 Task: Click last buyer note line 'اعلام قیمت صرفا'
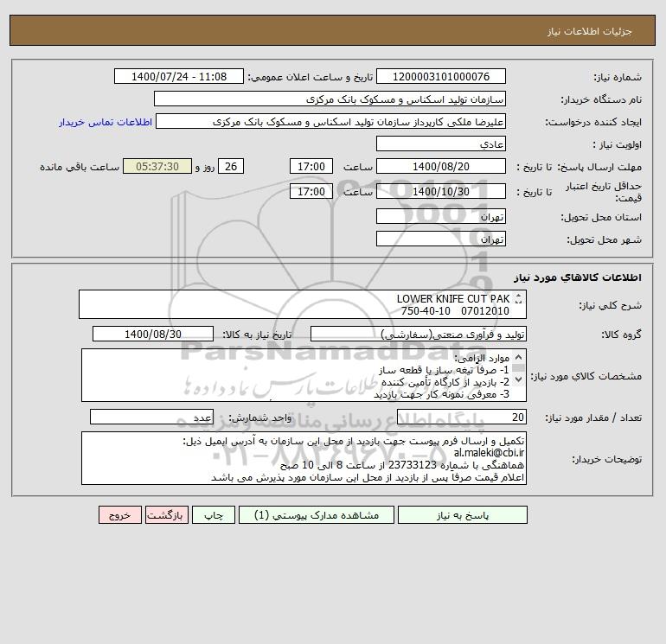point(368,477)
